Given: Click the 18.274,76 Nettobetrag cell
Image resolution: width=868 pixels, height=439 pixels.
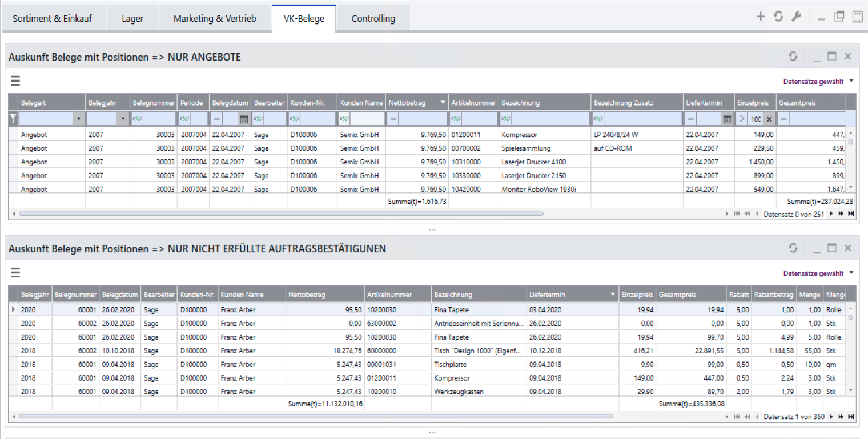Looking at the screenshot, I should (324, 351).
